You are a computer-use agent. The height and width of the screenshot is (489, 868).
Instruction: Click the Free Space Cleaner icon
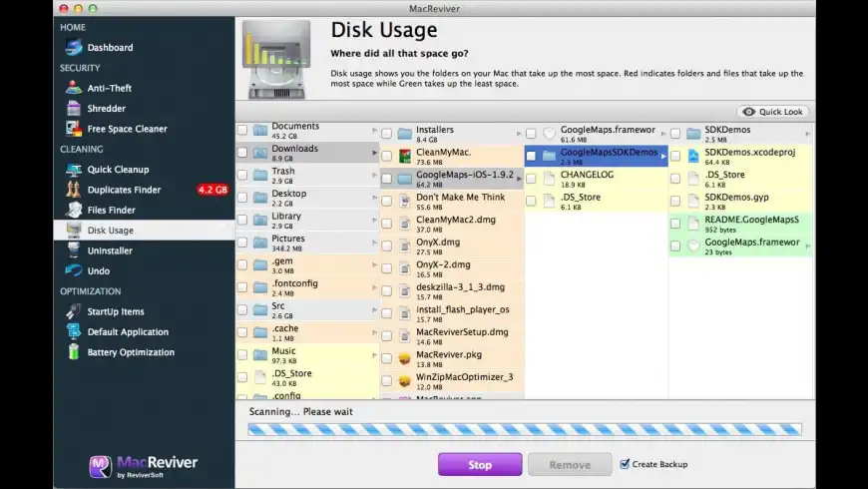click(x=74, y=129)
